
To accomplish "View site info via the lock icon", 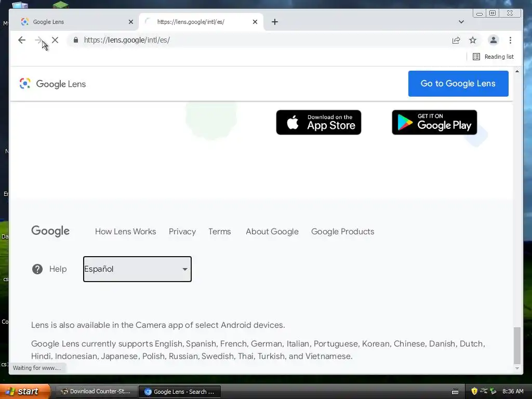I will click(x=76, y=40).
